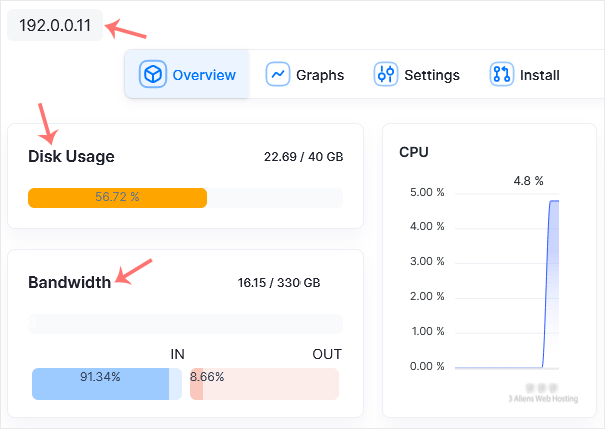Switch to the Graphs tab

point(319,75)
